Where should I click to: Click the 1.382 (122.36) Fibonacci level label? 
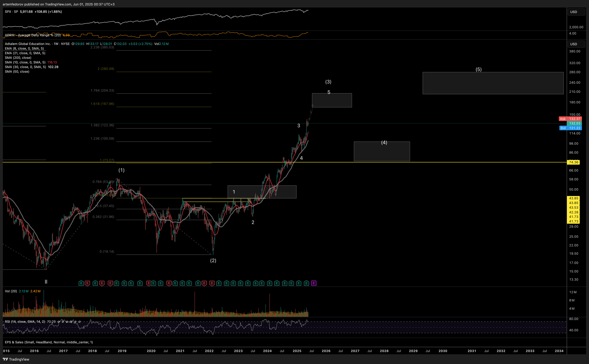102,125
